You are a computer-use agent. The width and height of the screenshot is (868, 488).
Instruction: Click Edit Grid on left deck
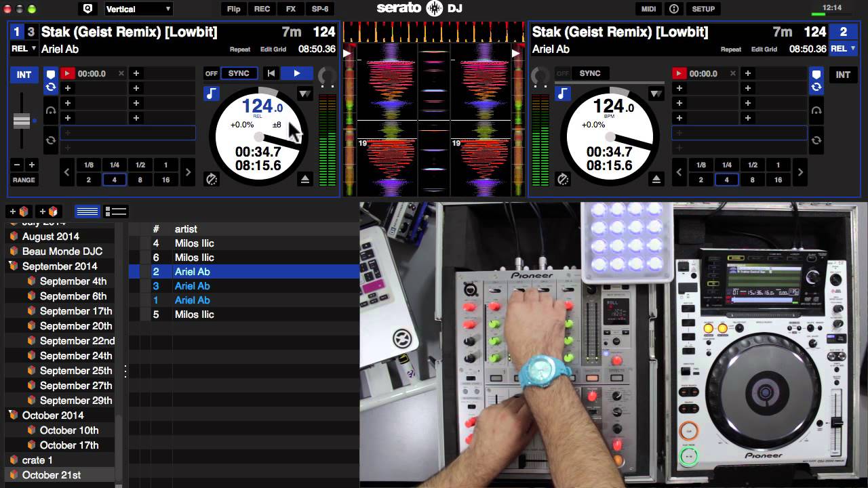[273, 49]
